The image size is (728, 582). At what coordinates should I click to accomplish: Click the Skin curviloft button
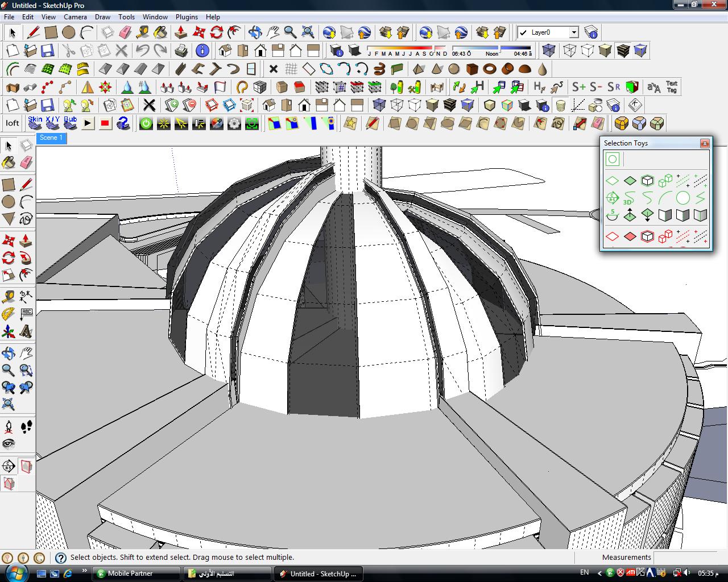[35, 123]
